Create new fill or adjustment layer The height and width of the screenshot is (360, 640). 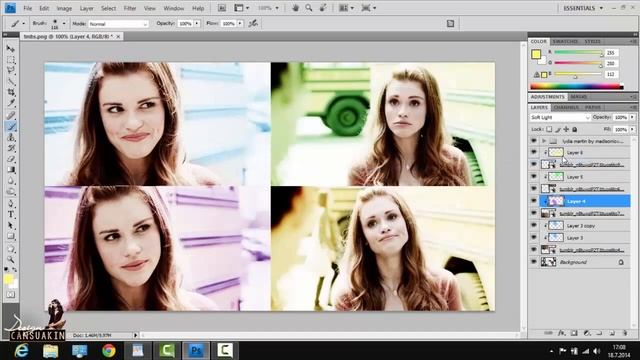[x=587, y=333]
